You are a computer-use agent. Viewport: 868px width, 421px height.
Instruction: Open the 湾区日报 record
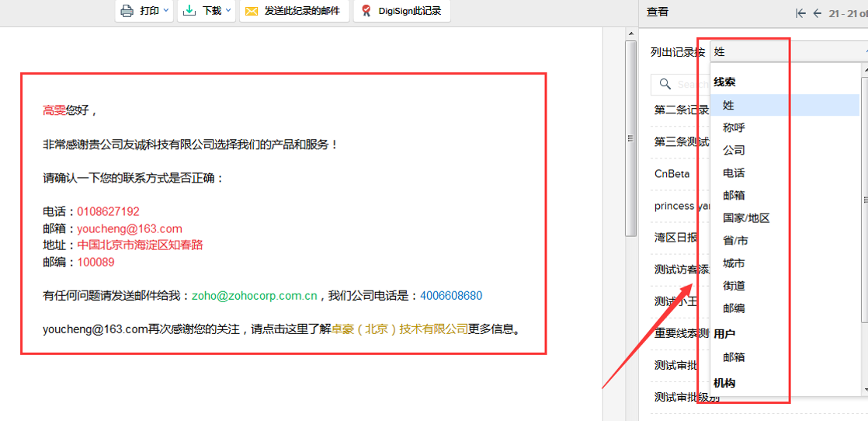(x=676, y=238)
